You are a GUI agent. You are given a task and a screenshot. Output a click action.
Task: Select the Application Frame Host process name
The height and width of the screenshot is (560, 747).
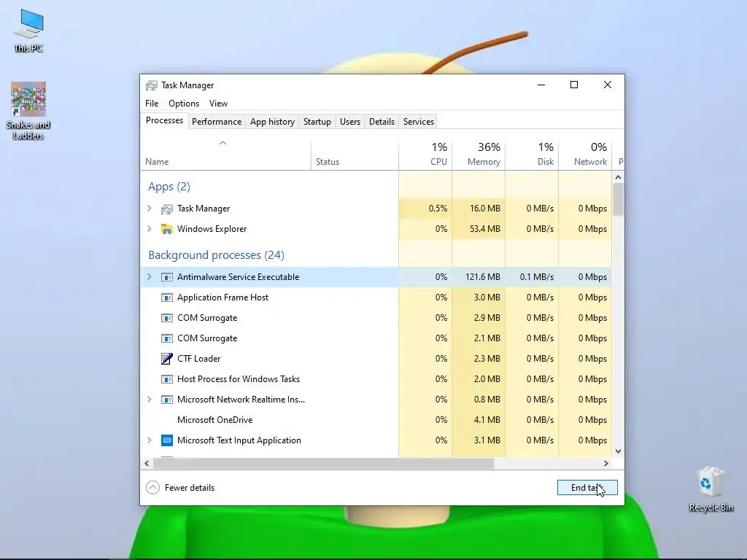(x=223, y=297)
